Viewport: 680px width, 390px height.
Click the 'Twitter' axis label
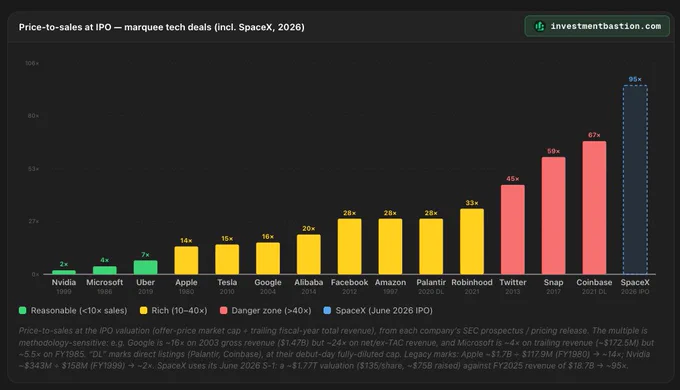coord(513,282)
